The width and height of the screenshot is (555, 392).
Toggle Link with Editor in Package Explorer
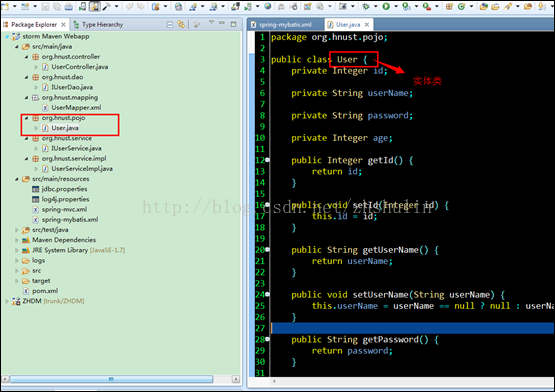(x=181, y=24)
